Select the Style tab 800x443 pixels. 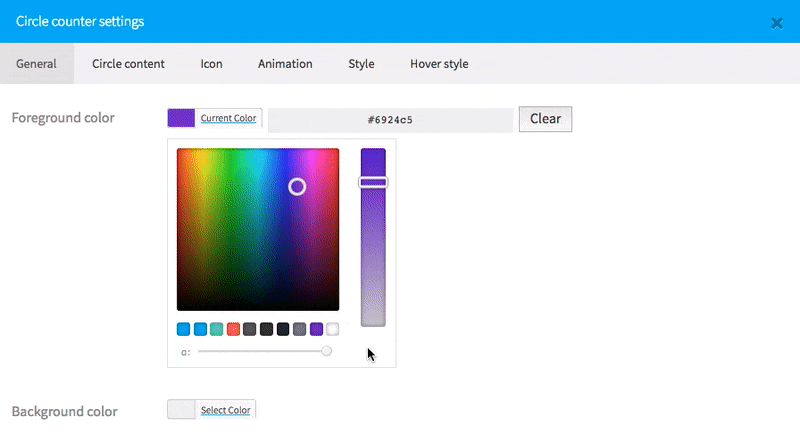361,64
